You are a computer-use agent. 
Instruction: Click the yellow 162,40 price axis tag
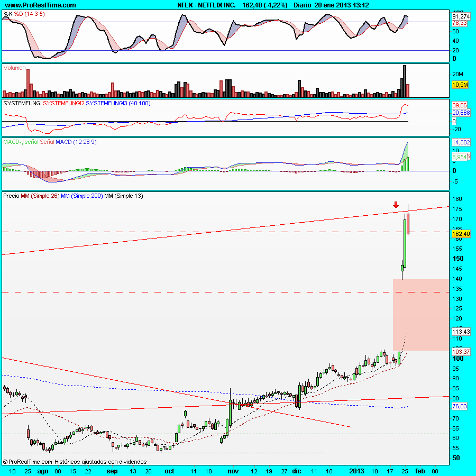461,234
